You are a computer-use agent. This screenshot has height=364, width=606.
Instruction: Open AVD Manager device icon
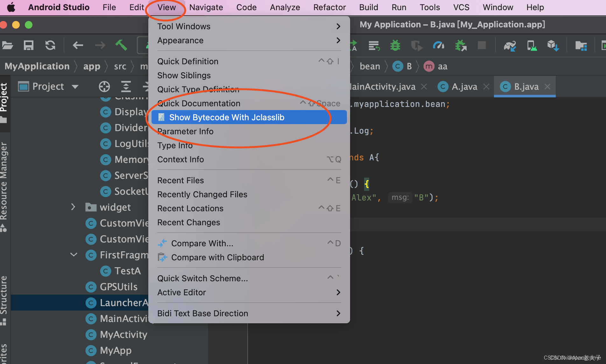[532, 45]
